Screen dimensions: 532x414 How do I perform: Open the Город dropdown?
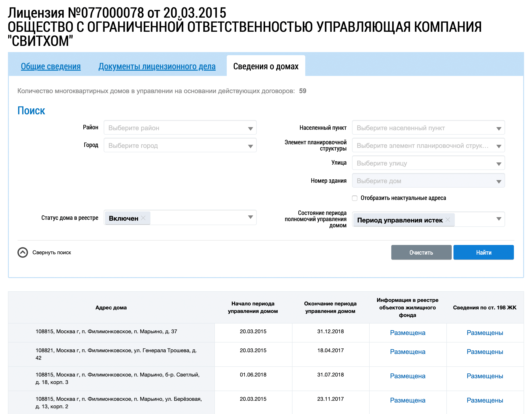point(180,145)
